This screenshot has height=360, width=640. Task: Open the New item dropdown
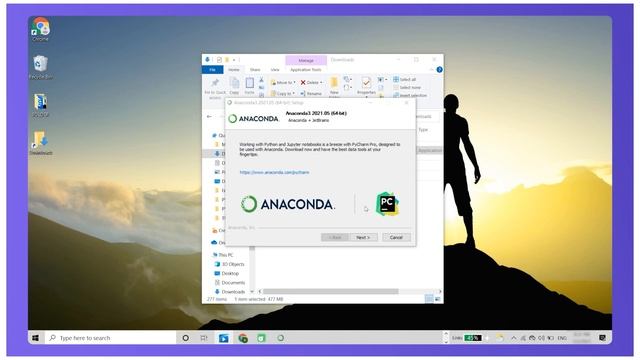click(x=348, y=79)
